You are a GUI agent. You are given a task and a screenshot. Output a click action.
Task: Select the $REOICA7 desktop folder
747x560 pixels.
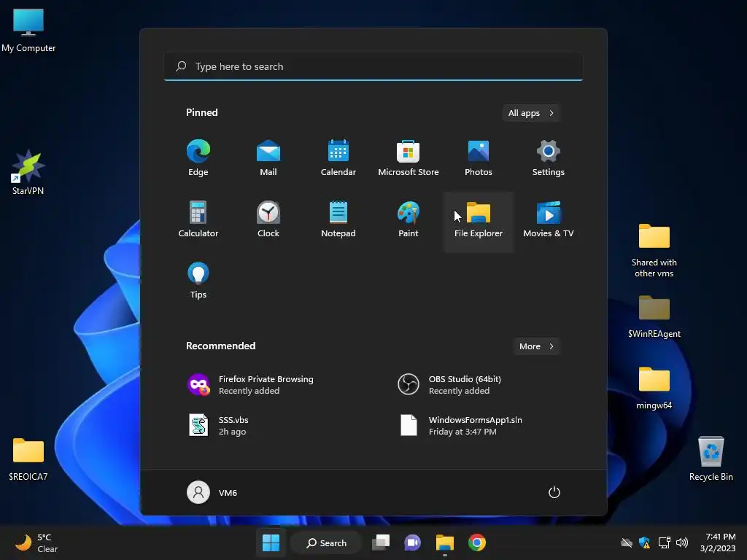(28, 459)
